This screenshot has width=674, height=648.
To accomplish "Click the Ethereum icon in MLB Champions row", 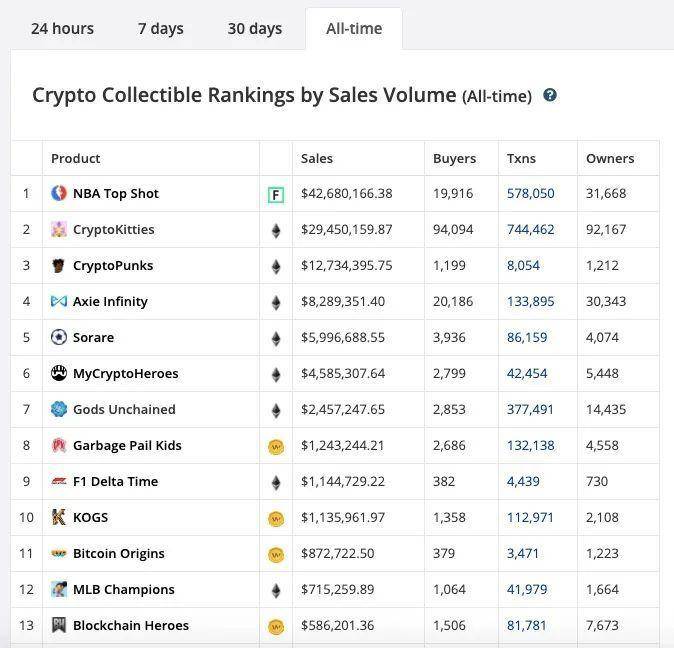I will (276, 591).
